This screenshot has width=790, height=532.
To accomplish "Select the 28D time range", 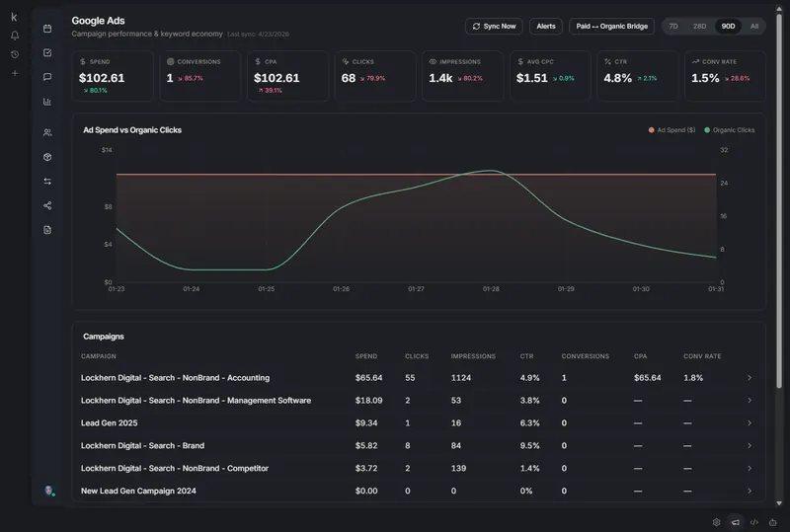I will tap(699, 27).
